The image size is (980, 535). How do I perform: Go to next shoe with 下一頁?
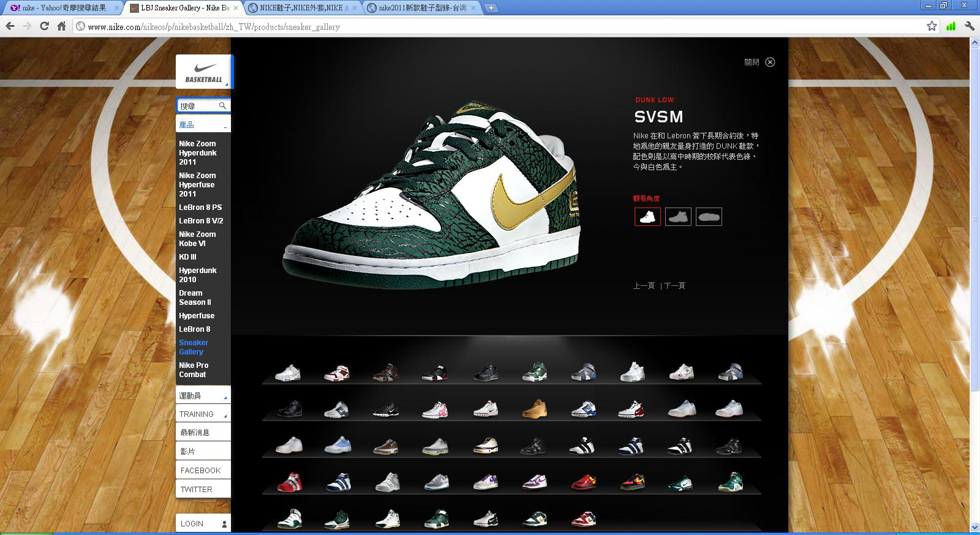(x=674, y=286)
